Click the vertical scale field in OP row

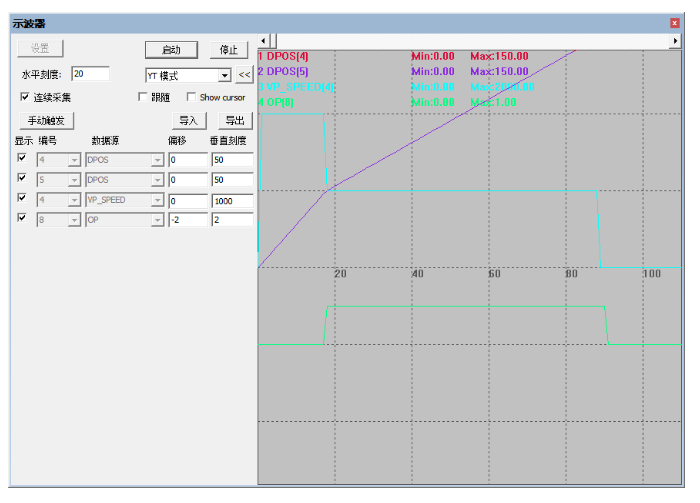(x=233, y=220)
